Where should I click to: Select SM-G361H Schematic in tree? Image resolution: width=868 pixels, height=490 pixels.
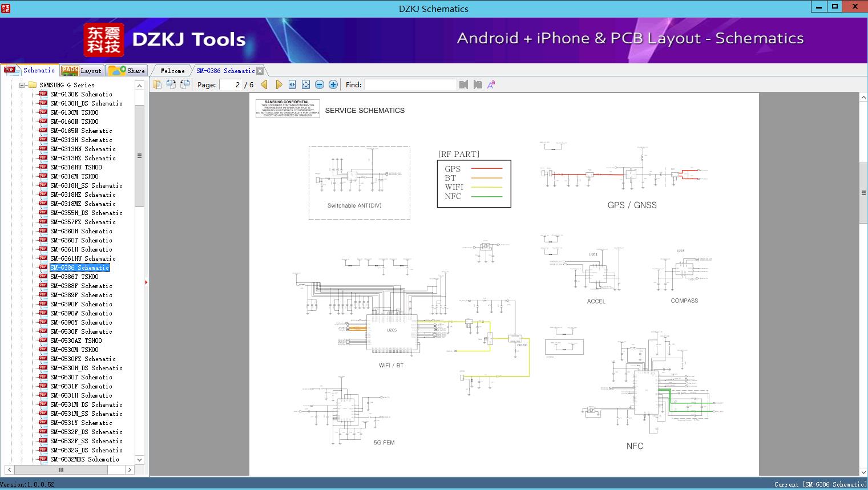click(x=81, y=249)
